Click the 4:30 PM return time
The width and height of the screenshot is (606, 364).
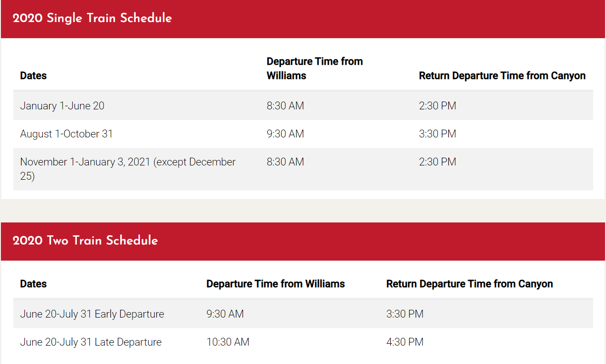point(405,342)
